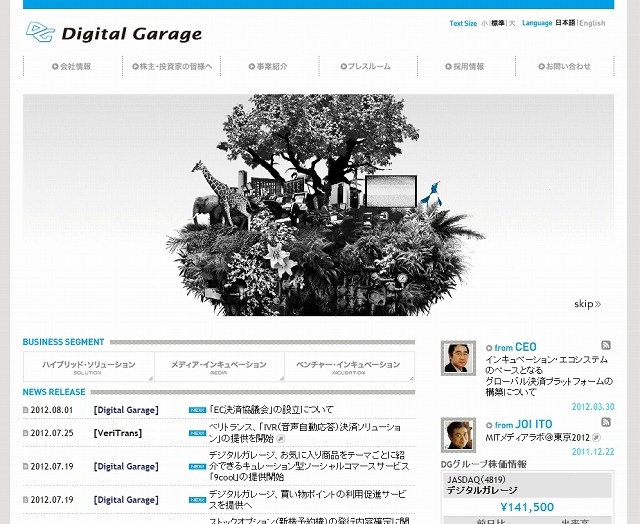Click the hero tree artwork banner
Viewport: 640px width, 524px height.
[x=318, y=205]
